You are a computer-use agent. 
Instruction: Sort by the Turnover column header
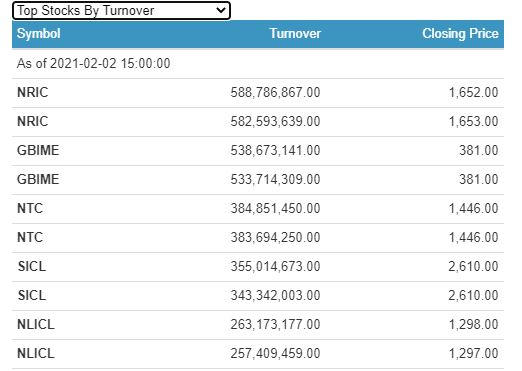pos(295,33)
